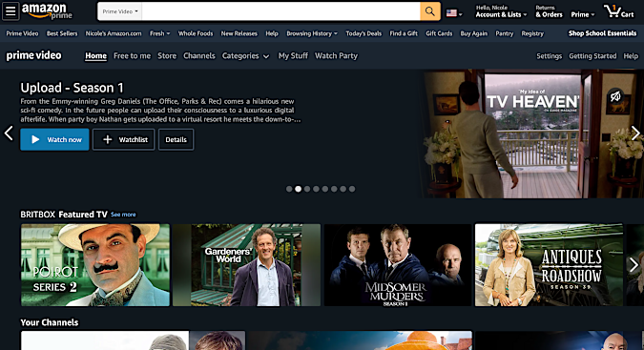644x350 pixels.
Task: Open the hamburger menu icon
Action: (10, 11)
